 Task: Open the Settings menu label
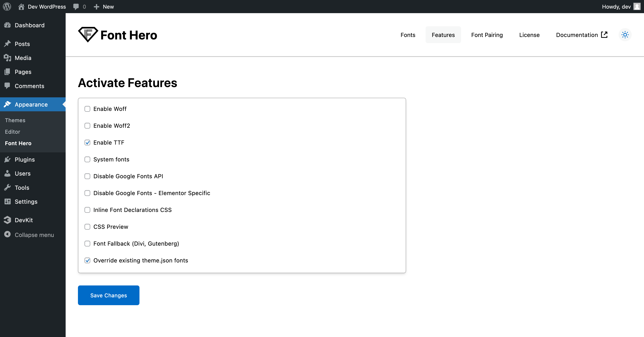pyautogui.click(x=26, y=201)
